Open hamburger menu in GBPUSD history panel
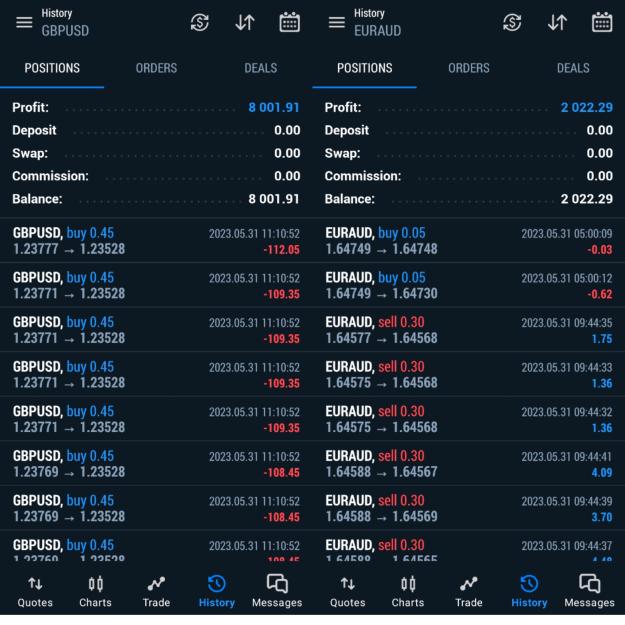Viewport: 625px width, 625px height. [x=24, y=22]
